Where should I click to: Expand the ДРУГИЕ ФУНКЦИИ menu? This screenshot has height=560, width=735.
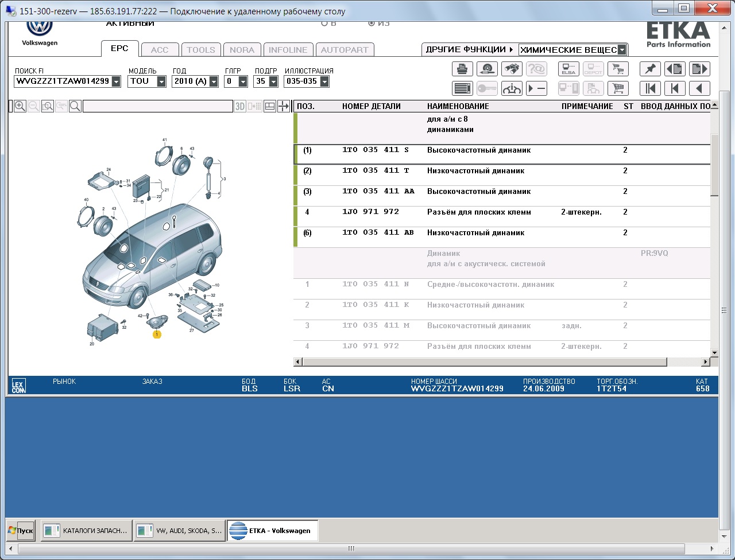point(469,49)
